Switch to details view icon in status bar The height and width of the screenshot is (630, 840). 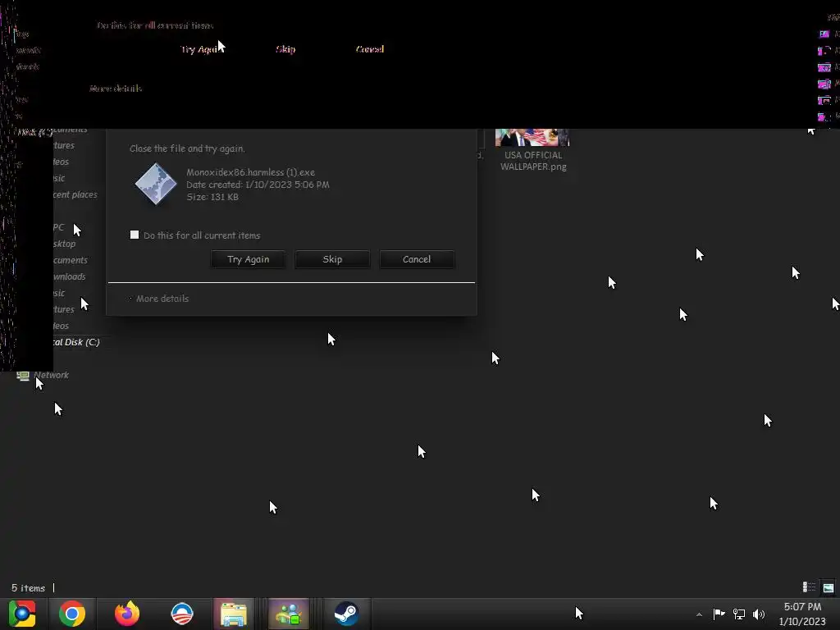click(x=809, y=587)
